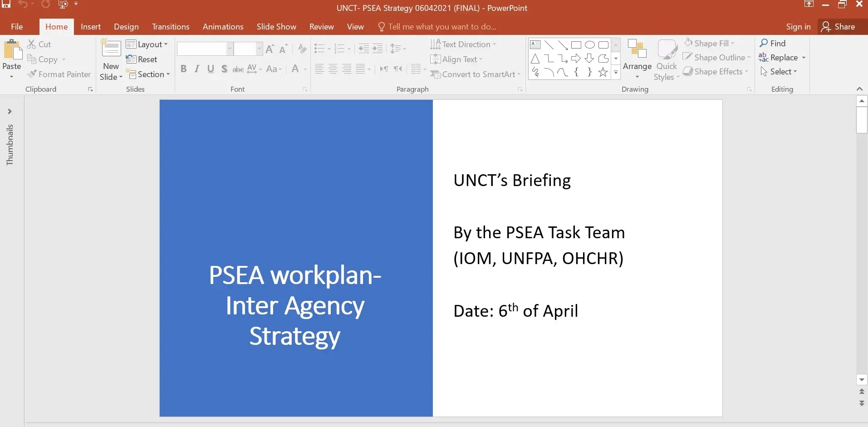Switch to the Animations tab
The width and height of the screenshot is (868, 427).
223,27
